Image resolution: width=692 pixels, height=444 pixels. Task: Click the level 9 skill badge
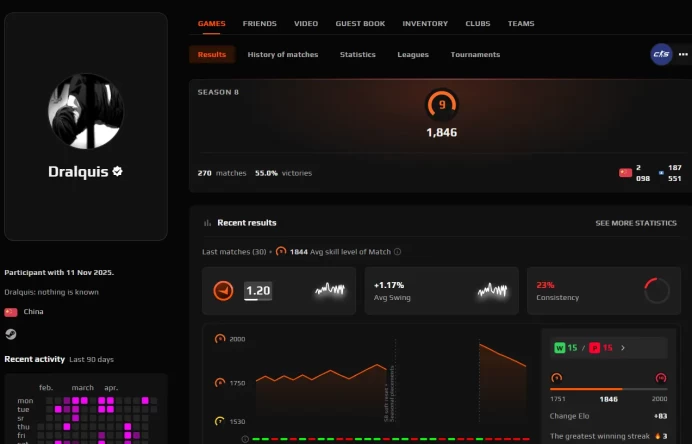(x=442, y=105)
